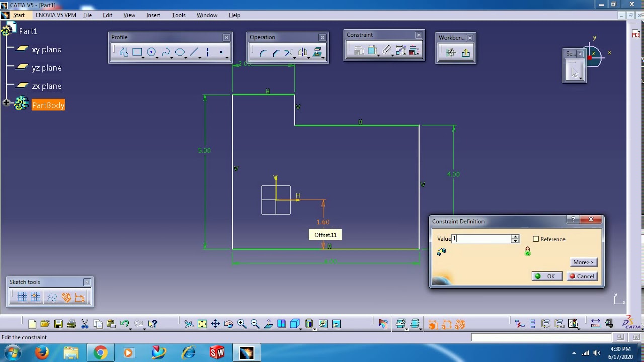
Task: Open the Point tool dropdown arrow
Action: (227, 58)
